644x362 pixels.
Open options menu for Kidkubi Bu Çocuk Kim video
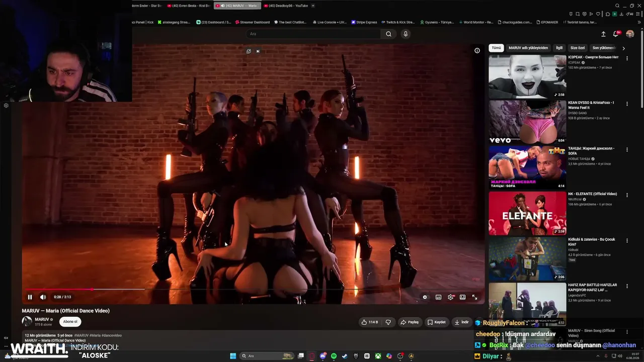click(x=627, y=240)
